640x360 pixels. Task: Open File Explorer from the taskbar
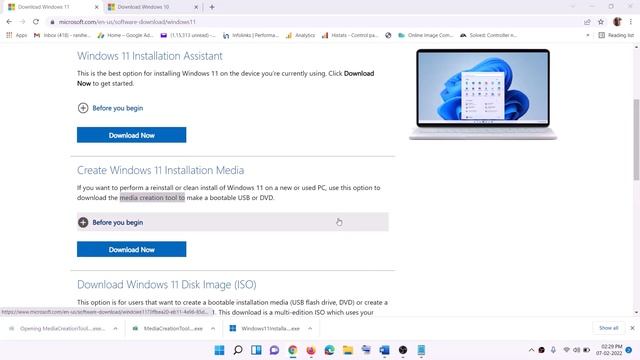(348, 350)
